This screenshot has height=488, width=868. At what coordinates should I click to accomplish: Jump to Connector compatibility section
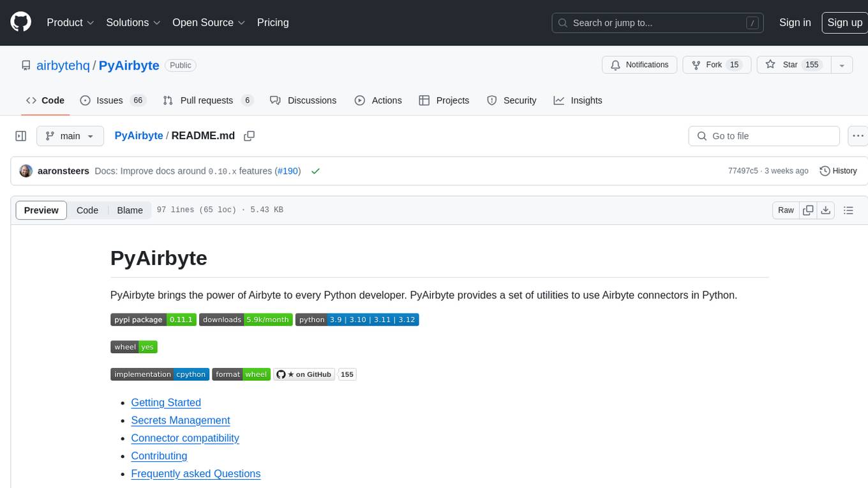coord(185,438)
